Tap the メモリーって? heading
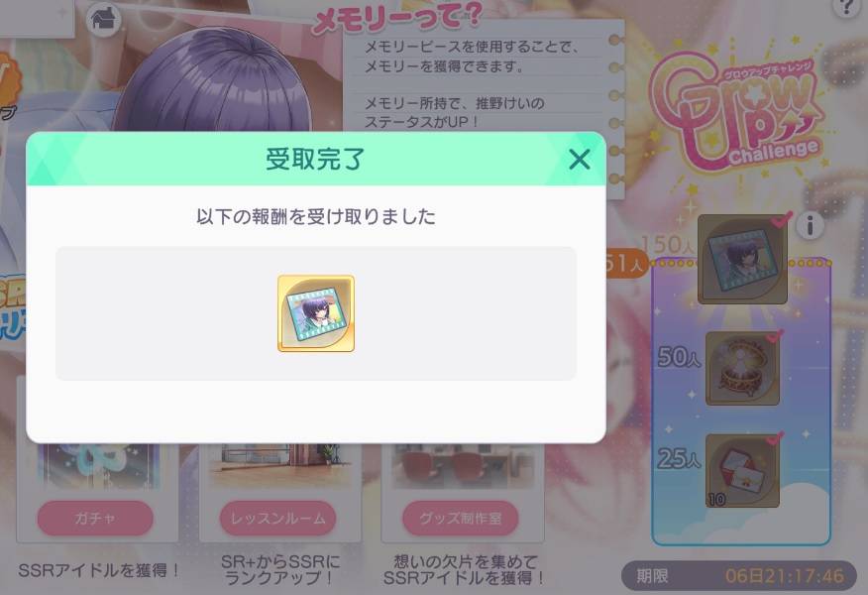Screen dimensions: 868x595 click(x=396, y=18)
